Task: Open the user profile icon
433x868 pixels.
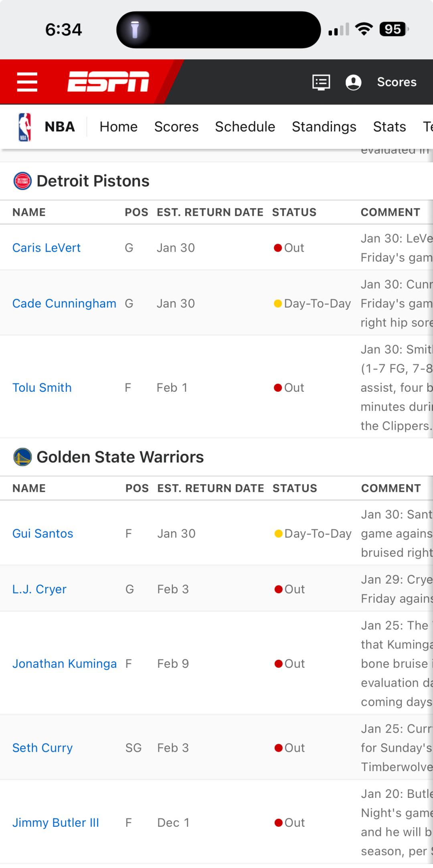Action: pyautogui.click(x=353, y=82)
